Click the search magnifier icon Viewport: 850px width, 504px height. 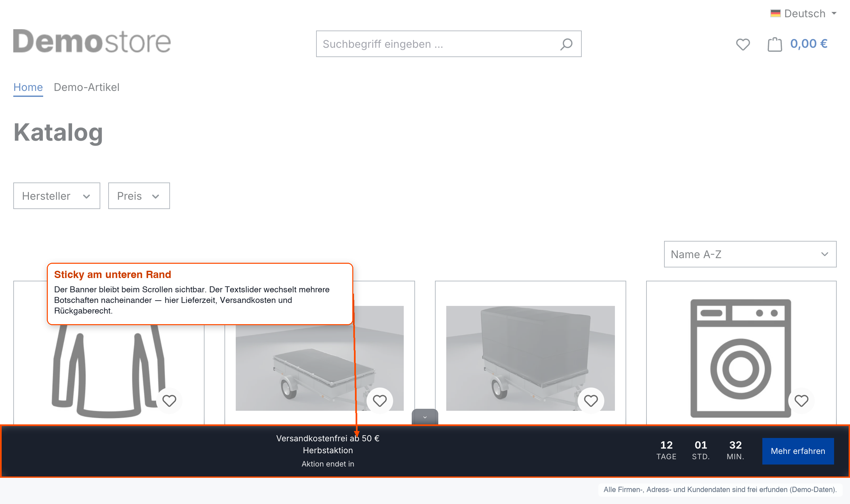(566, 44)
